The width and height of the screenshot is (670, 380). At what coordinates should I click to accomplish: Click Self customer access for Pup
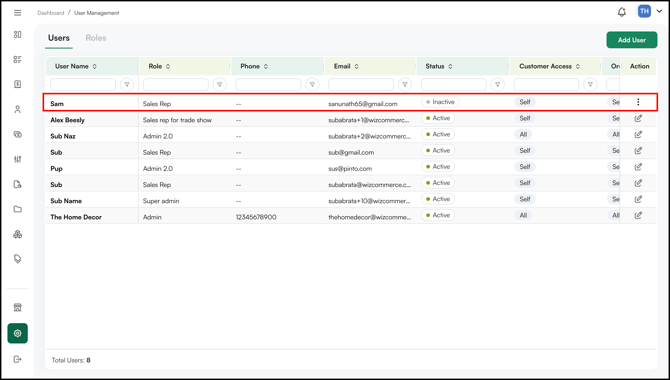coord(525,167)
